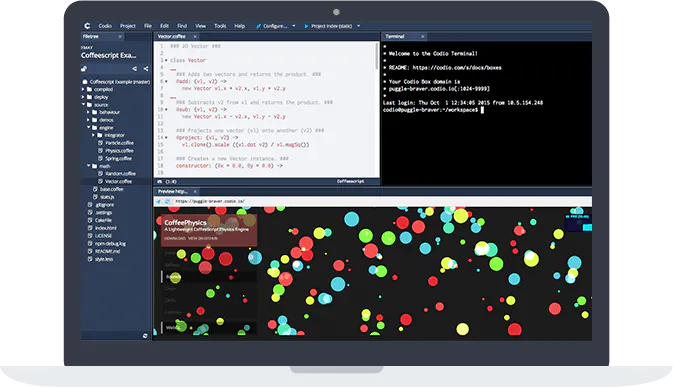673x387 pixels.
Task: Click the base.coffee file icon
Action: pyautogui.click(x=95, y=189)
